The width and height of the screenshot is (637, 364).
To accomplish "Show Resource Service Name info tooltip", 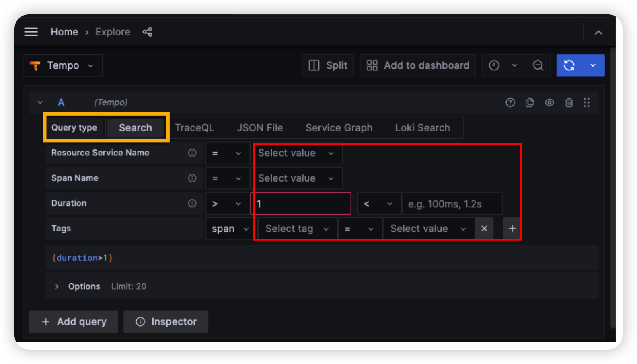I will (192, 153).
